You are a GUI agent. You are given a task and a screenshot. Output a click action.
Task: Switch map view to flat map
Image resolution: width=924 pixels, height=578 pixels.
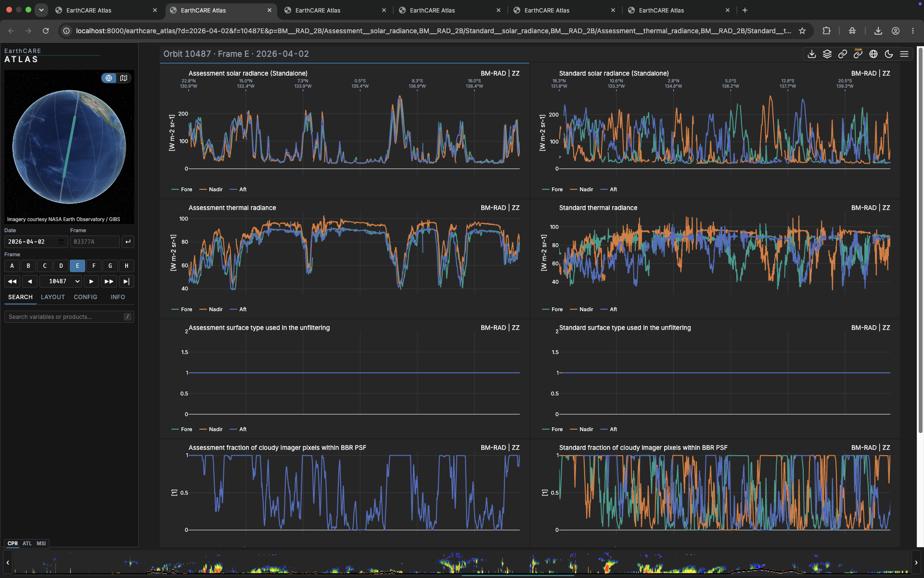pos(124,78)
